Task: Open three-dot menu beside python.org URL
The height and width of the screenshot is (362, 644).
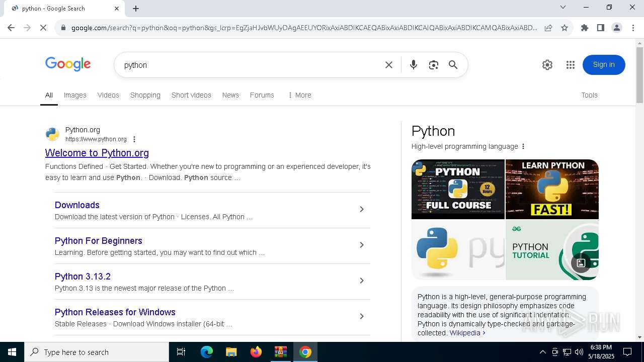Action: (134, 139)
